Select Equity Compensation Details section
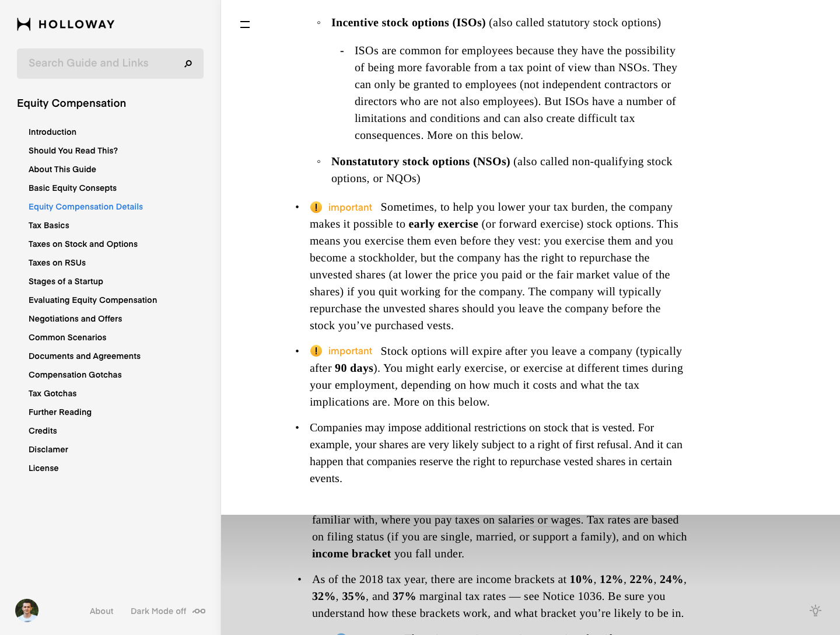This screenshot has width=840, height=635. [x=86, y=207]
